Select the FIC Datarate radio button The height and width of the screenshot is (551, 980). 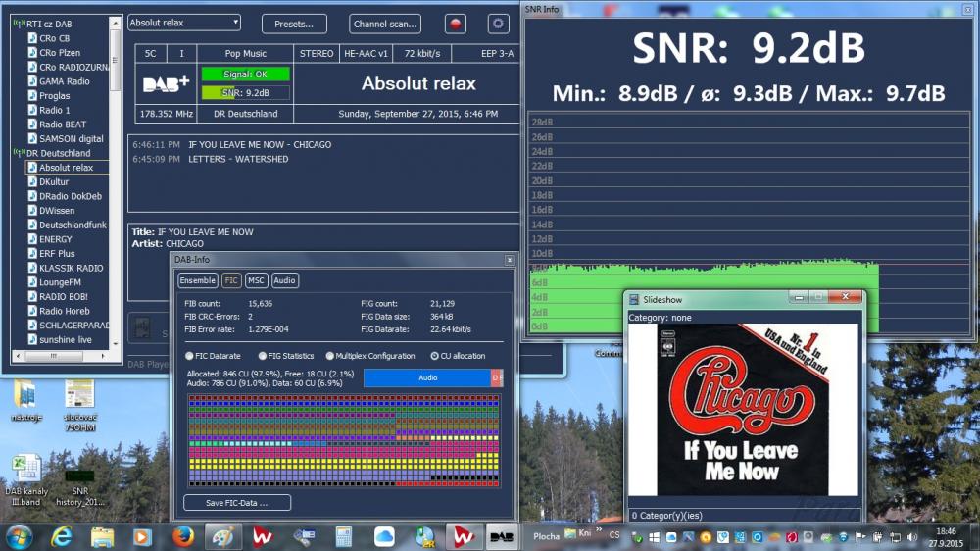(189, 356)
